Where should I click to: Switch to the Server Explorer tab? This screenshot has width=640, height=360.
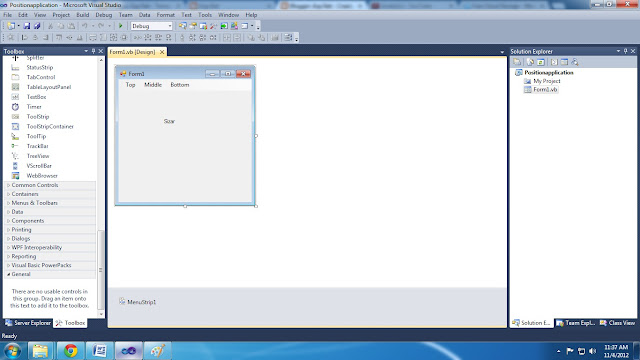point(28,323)
